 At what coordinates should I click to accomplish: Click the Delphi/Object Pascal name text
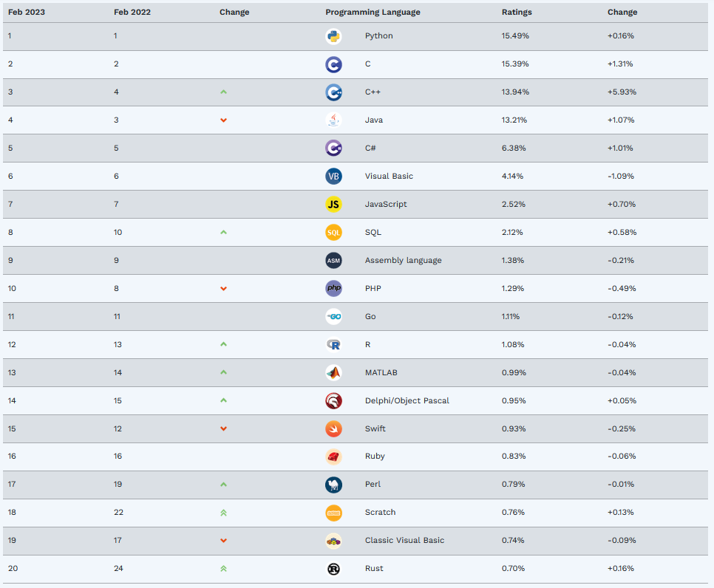pos(407,401)
